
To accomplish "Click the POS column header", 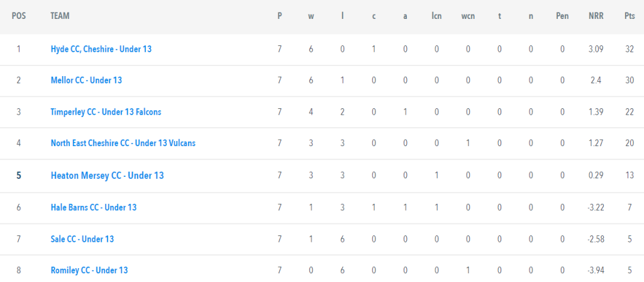I will (x=19, y=16).
